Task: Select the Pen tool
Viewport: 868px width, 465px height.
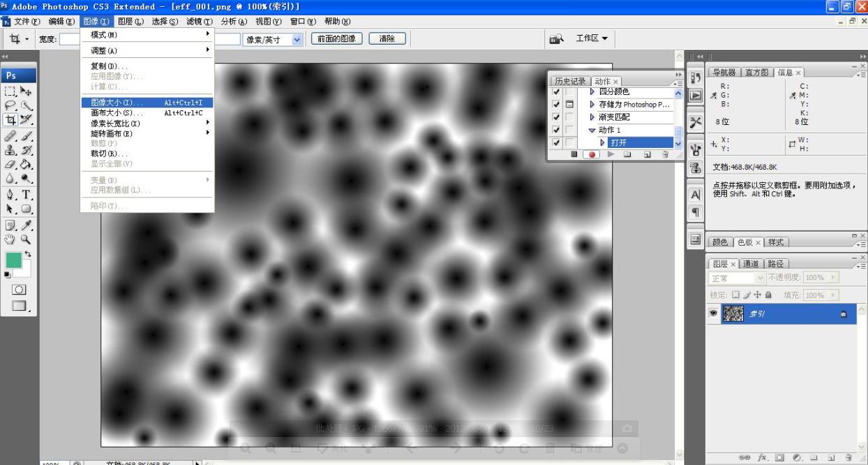Action: 10,195
